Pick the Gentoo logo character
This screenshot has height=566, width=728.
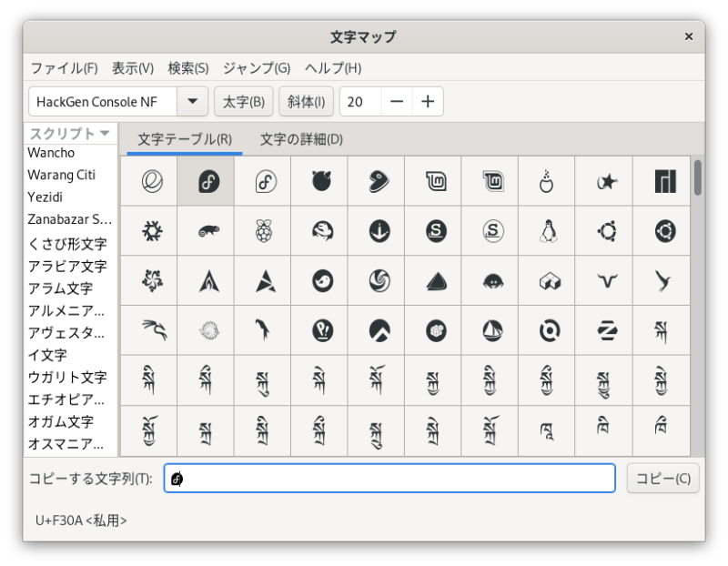[378, 181]
